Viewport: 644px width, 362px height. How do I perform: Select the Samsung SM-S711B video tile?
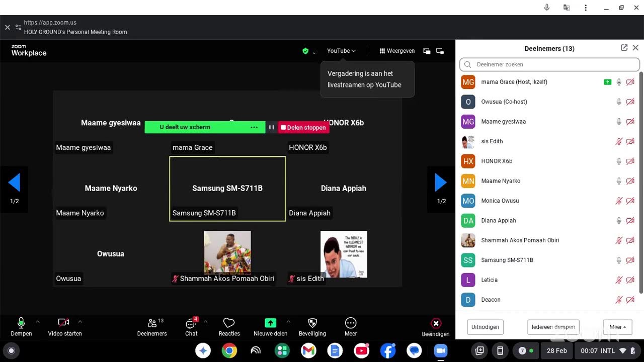coord(227,189)
